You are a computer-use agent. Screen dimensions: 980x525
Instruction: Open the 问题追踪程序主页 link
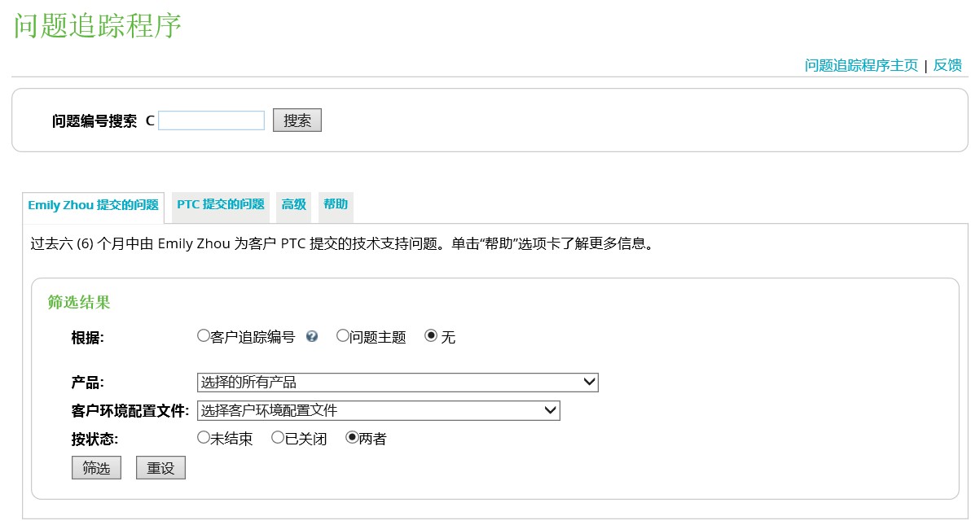[861, 66]
